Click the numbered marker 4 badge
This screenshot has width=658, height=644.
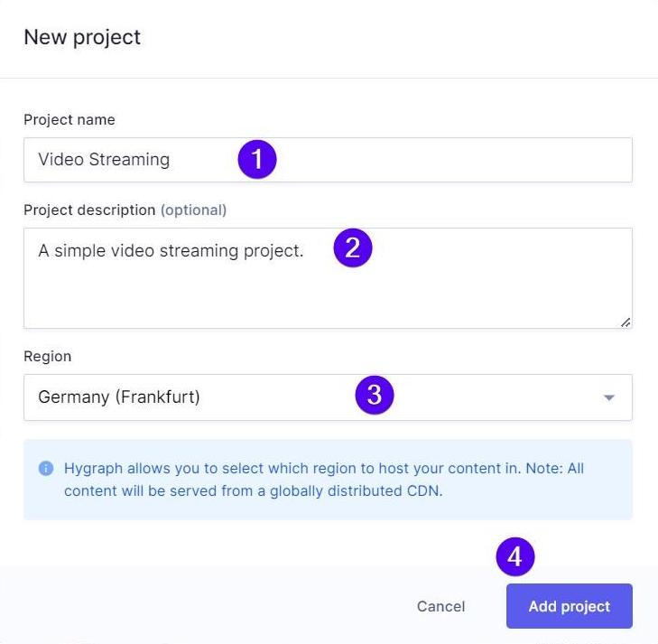[x=515, y=557]
